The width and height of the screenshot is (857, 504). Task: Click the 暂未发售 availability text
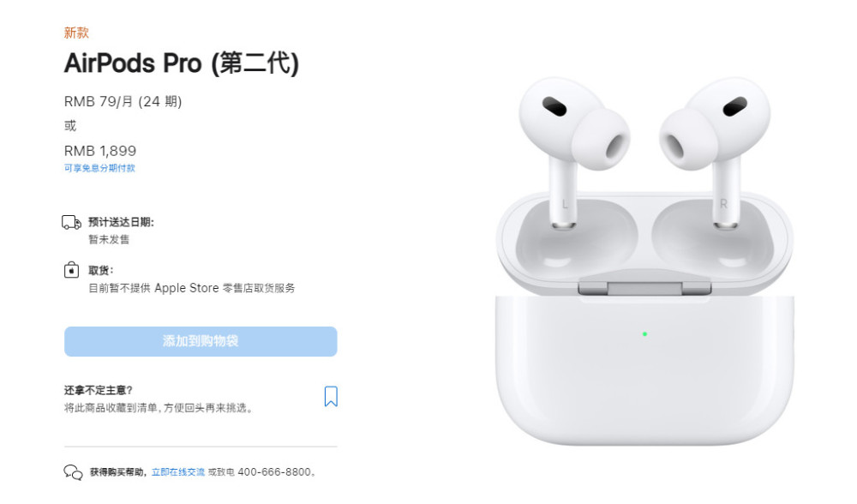tap(109, 239)
